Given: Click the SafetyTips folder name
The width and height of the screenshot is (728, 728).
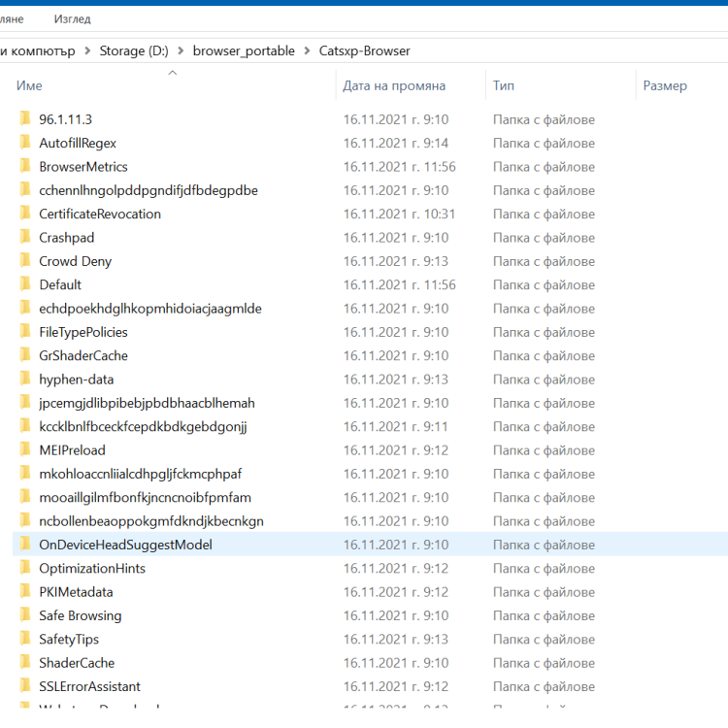Looking at the screenshot, I should coord(69,640).
